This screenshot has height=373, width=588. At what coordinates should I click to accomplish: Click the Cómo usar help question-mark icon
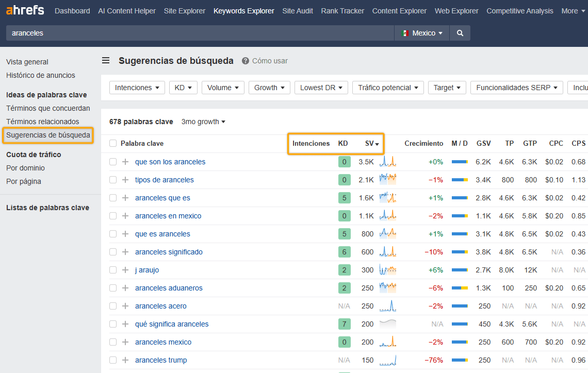coord(244,61)
